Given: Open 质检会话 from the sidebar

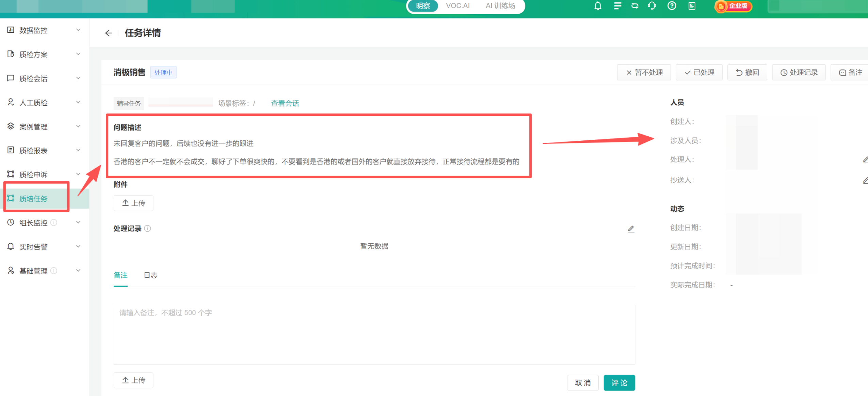Looking at the screenshot, I should click(x=33, y=78).
